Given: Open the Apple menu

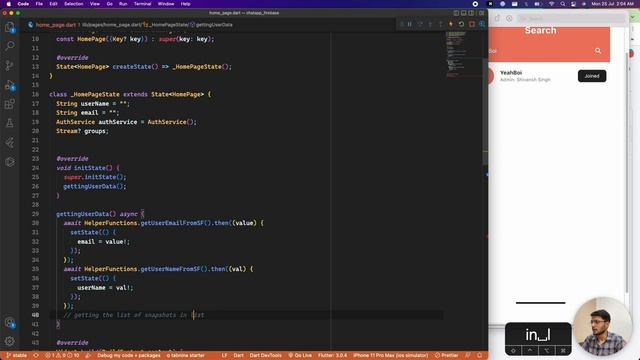Looking at the screenshot, I should coord(9,4).
